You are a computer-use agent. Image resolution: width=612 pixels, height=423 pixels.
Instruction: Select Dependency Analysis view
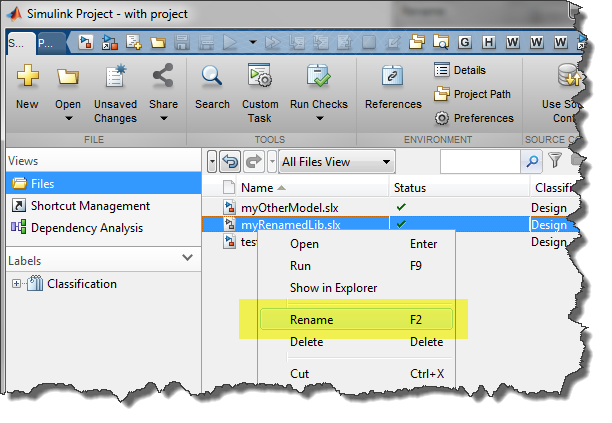(86, 228)
